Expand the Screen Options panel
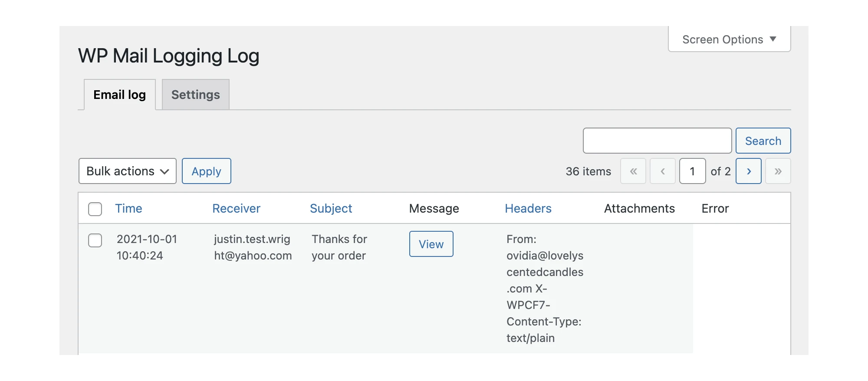 (729, 39)
